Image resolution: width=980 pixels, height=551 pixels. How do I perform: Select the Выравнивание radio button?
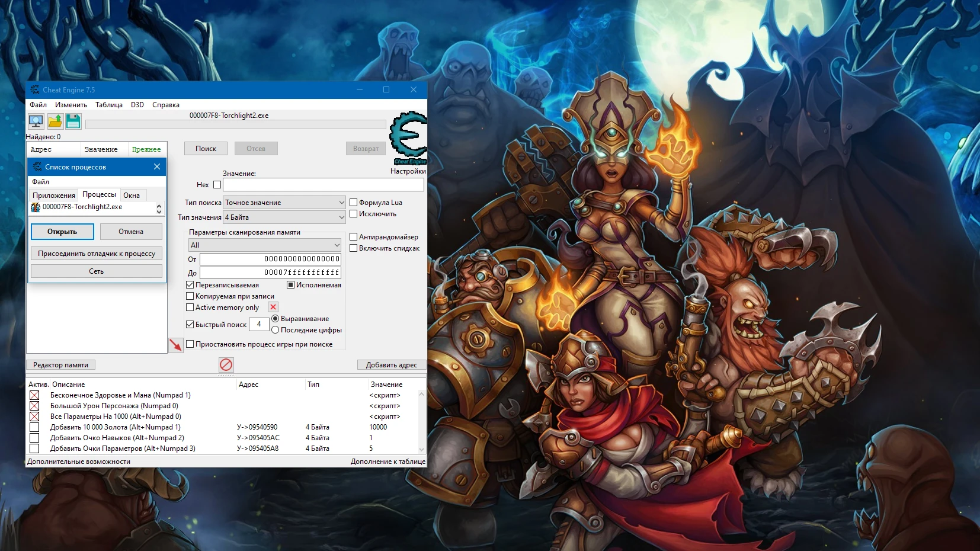point(276,318)
